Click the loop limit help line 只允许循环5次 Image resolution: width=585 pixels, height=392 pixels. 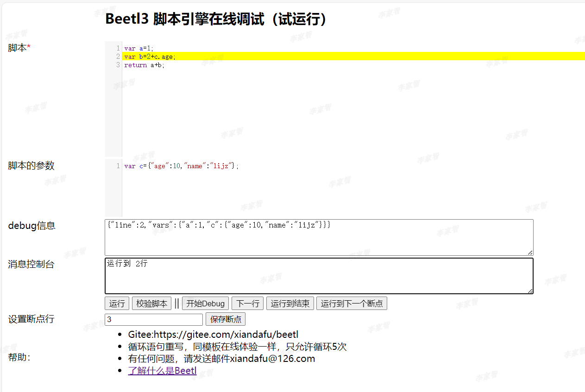click(x=237, y=347)
